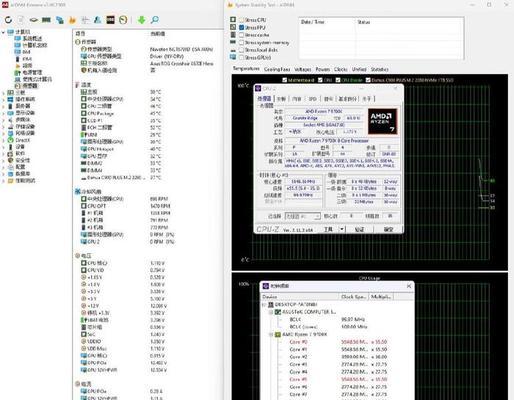Image resolution: width=514 pixels, height=400 pixels.
Task: Collapse the ASUSTeK COMPUTER node in clocks window
Action: 271,312
